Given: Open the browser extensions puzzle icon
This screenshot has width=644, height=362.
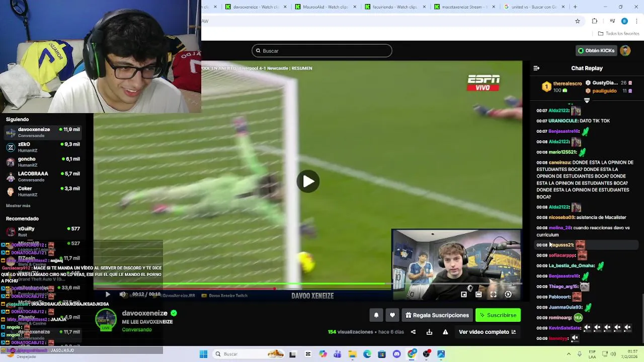Looking at the screenshot, I should [595, 21].
